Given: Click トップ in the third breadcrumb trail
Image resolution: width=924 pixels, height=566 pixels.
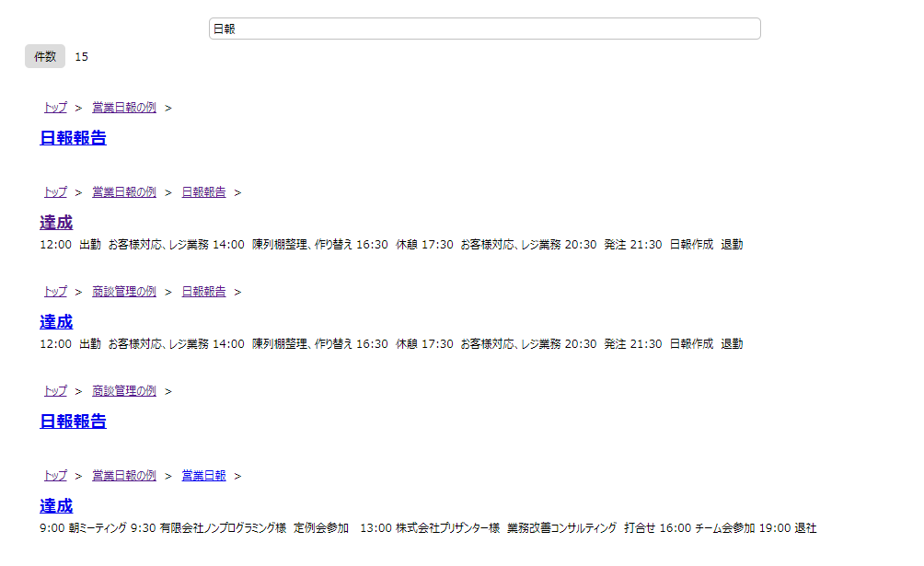Looking at the screenshot, I should click(x=54, y=291).
